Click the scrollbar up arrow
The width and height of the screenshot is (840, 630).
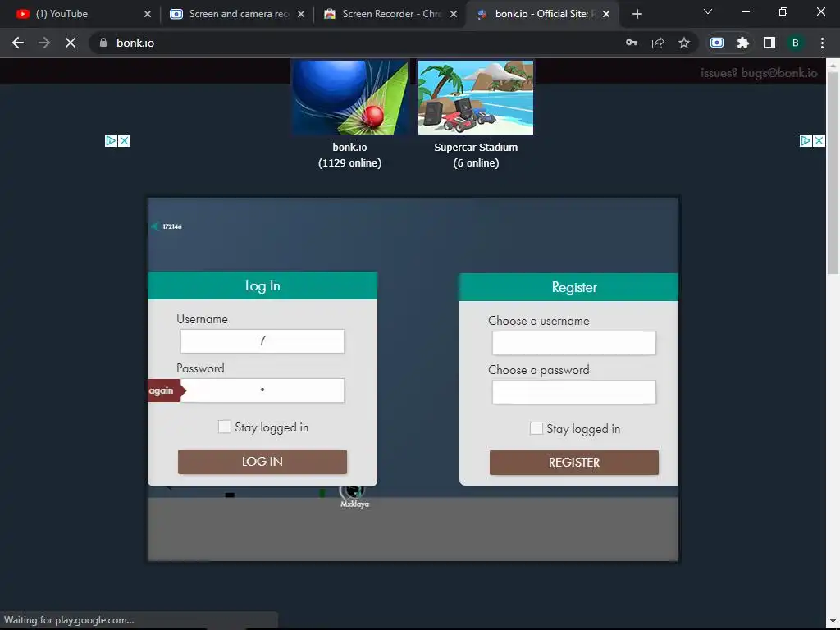(x=833, y=66)
